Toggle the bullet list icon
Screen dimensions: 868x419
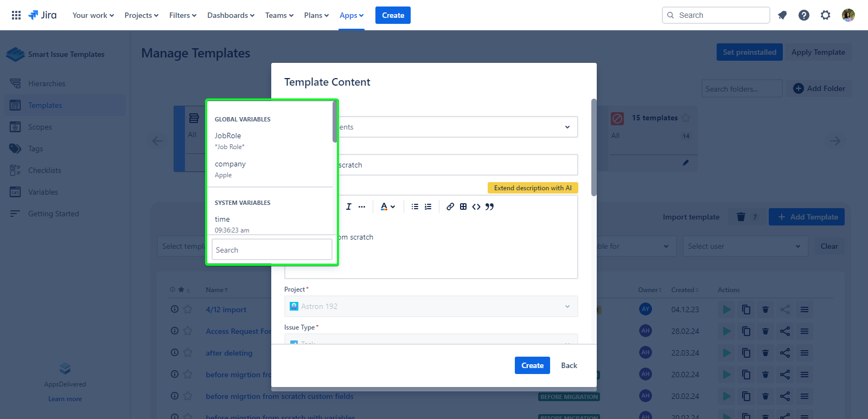pyautogui.click(x=415, y=207)
